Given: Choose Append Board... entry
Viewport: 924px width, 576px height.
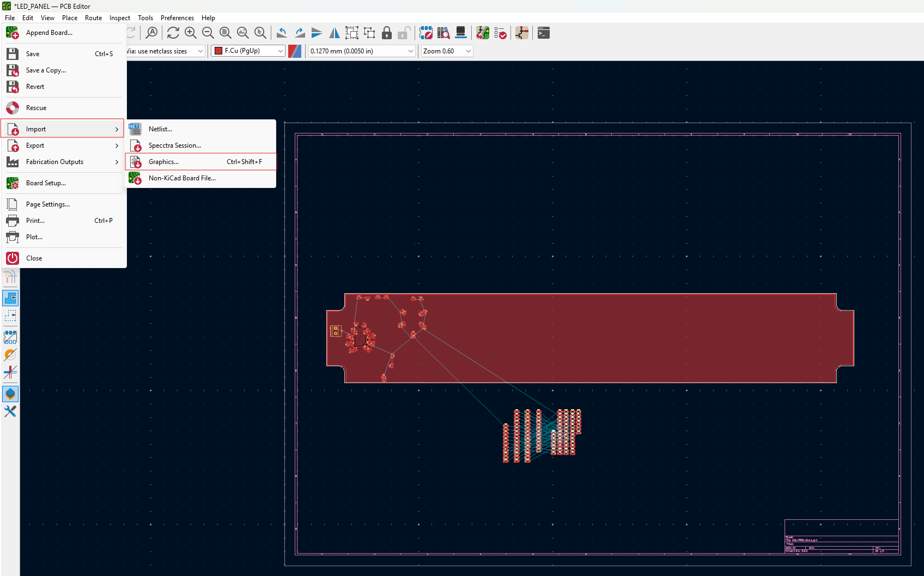Looking at the screenshot, I should click(63, 33).
